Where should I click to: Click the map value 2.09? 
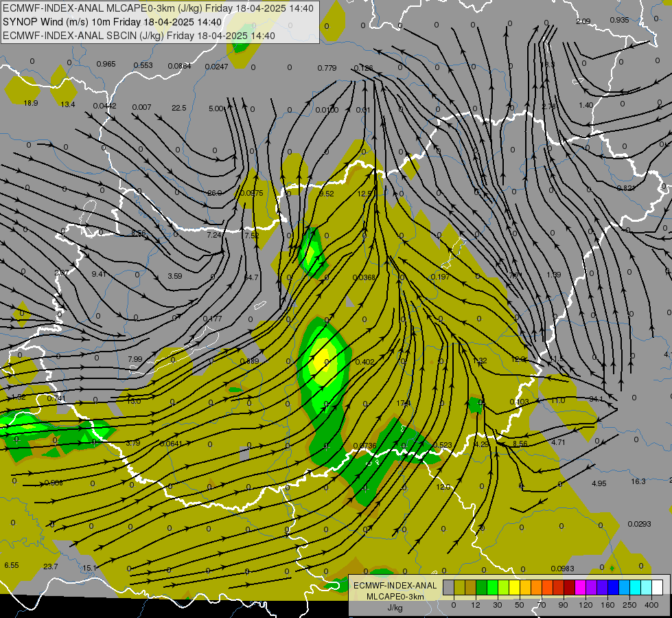pyautogui.click(x=583, y=21)
